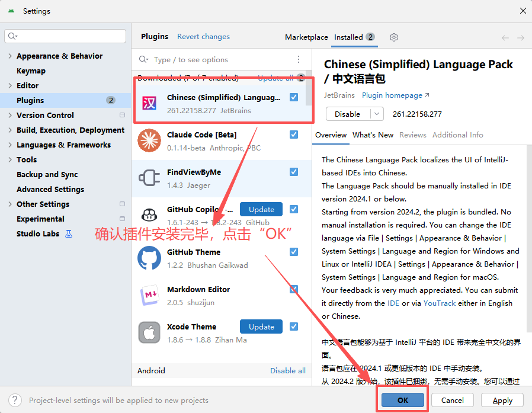532x413 pixels.
Task: Click the GitHub Copilot plugin icon
Action: [x=149, y=214]
